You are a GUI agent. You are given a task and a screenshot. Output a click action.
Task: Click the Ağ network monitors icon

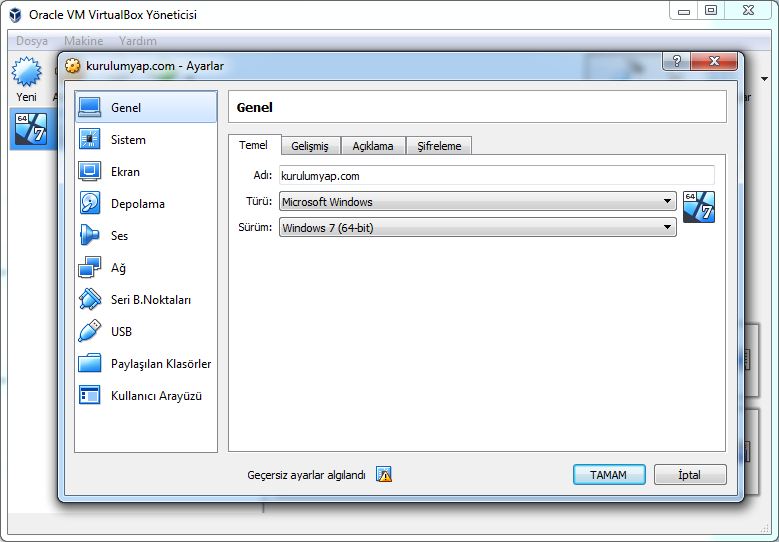90,267
